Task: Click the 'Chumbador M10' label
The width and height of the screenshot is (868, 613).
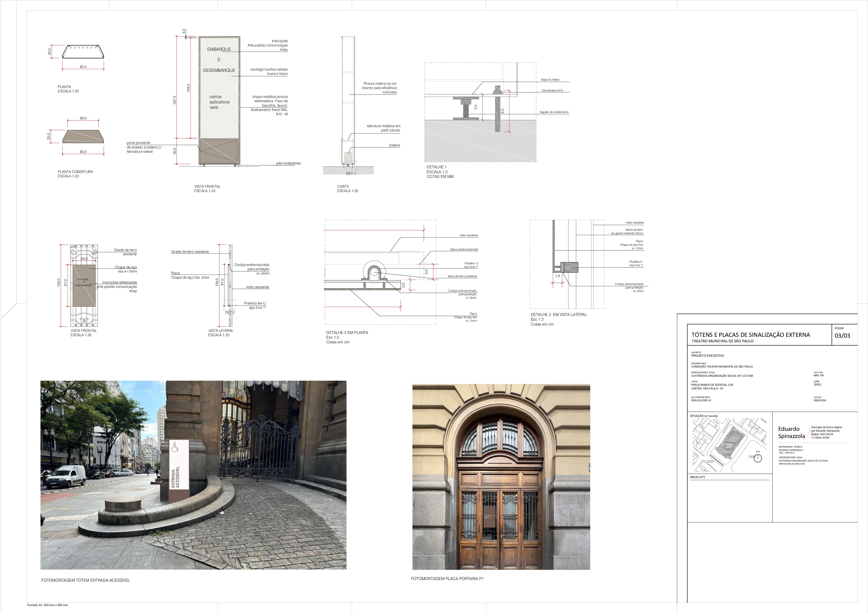Action: (552, 91)
